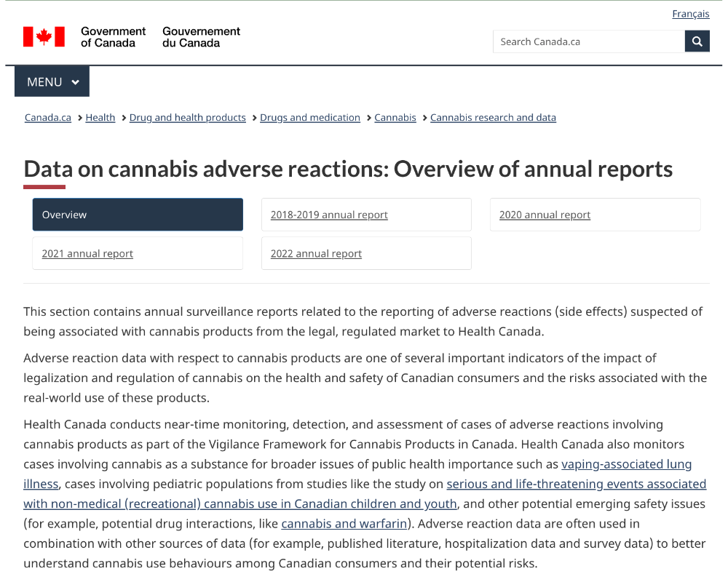The width and height of the screenshot is (728, 582).
Task: Select the 2021 annual report tab
Action: click(87, 252)
